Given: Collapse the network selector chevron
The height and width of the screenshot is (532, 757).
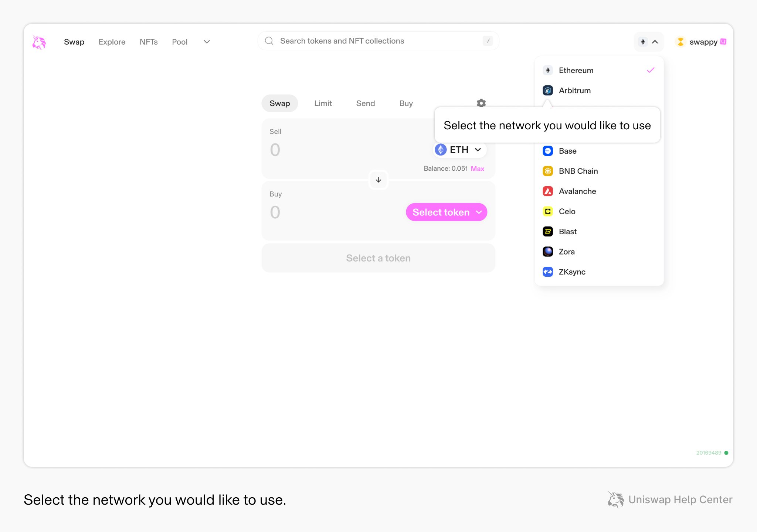Looking at the screenshot, I should pos(655,42).
